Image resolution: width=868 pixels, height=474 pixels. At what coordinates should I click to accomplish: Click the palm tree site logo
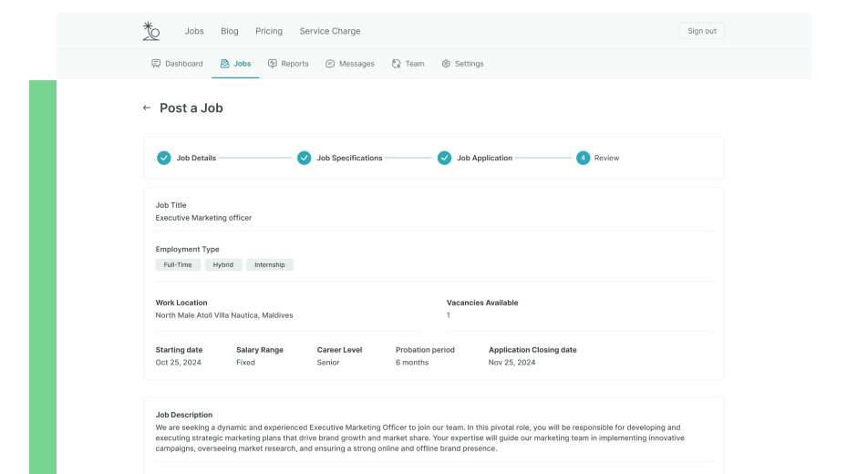coord(151,31)
